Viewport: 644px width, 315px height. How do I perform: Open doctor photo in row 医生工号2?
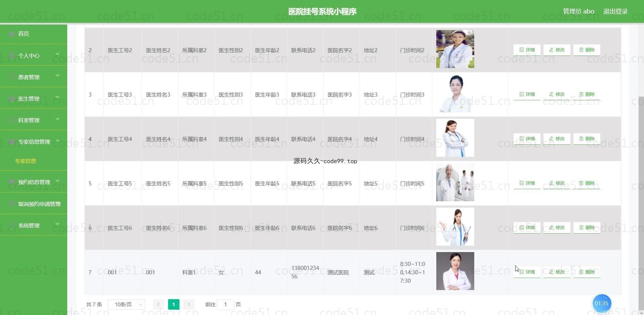click(x=455, y=49)
